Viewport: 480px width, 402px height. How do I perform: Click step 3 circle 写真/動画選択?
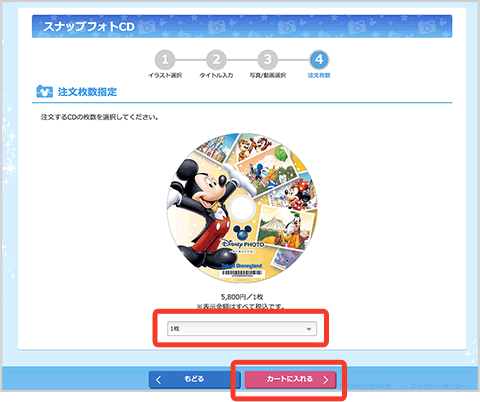pyautogui.click(x=268, y=60)
